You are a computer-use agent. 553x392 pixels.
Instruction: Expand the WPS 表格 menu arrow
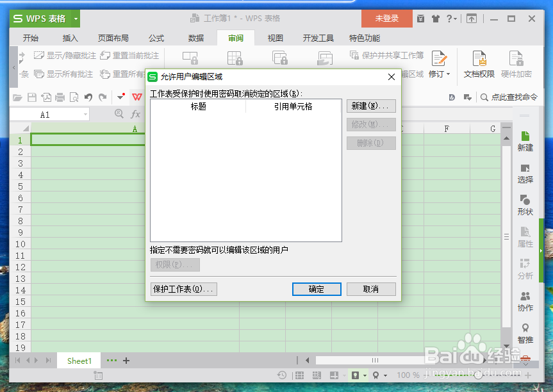point(76,19)
